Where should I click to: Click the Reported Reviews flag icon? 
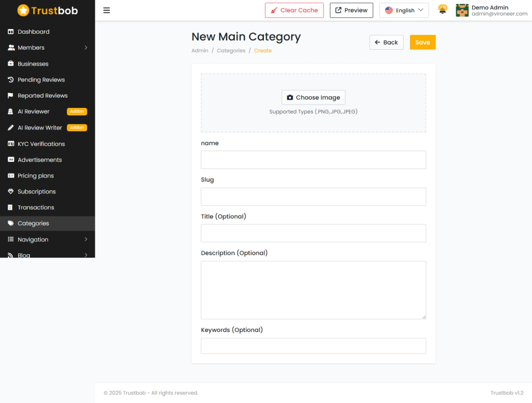coord(11,96)
